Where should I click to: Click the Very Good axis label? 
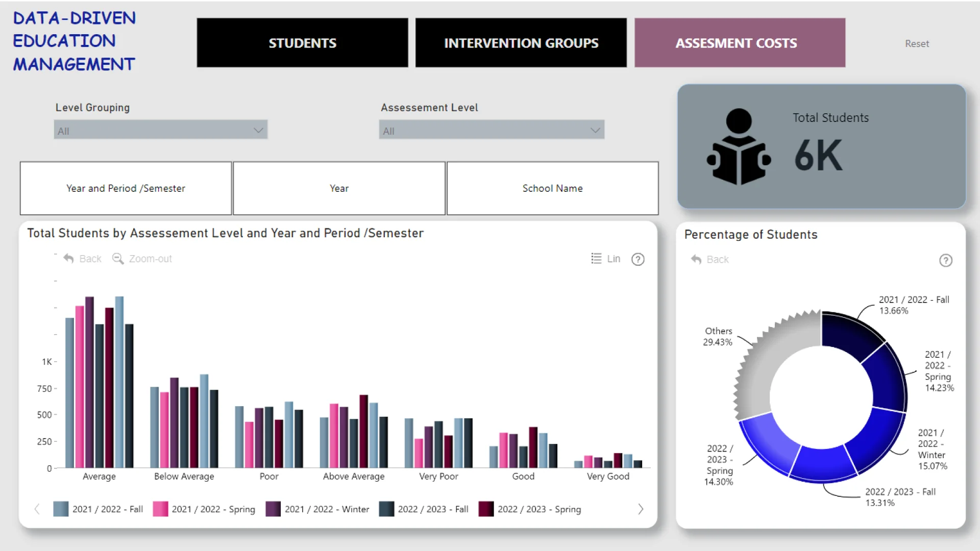(608, 476)
